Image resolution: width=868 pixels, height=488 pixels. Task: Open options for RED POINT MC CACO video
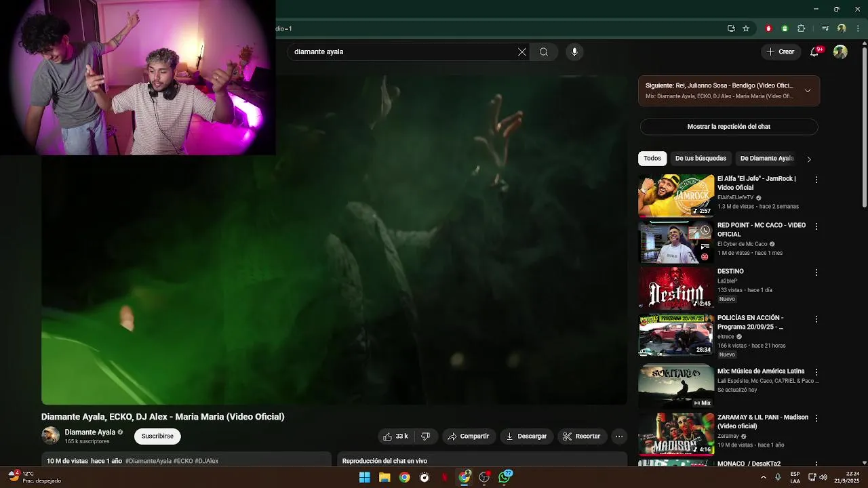point(816,226)
